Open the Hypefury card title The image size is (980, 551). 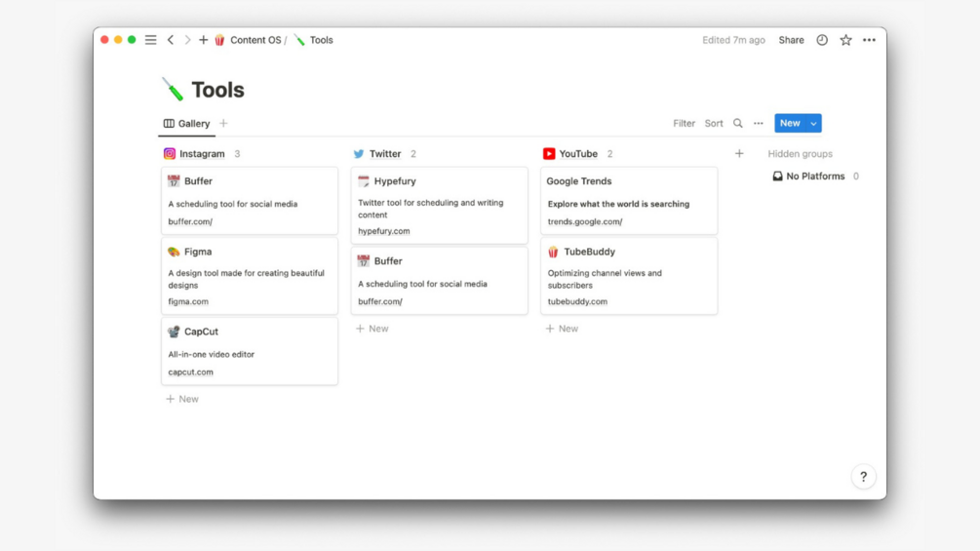395,181
